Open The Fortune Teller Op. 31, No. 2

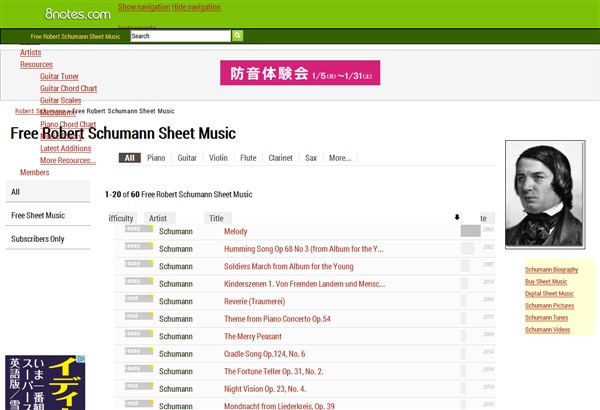pyautogui.click(x=274, y=371)
